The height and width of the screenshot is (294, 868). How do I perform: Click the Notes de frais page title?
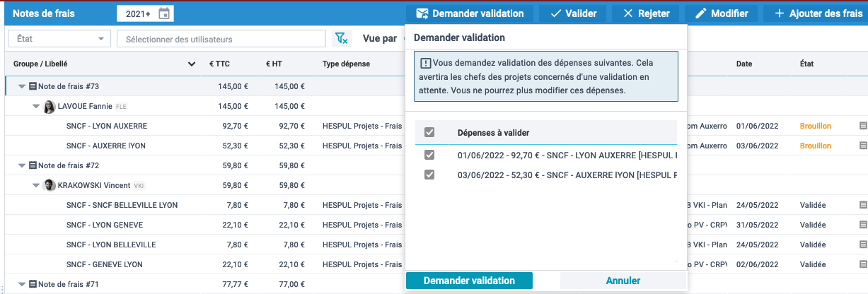44,13
